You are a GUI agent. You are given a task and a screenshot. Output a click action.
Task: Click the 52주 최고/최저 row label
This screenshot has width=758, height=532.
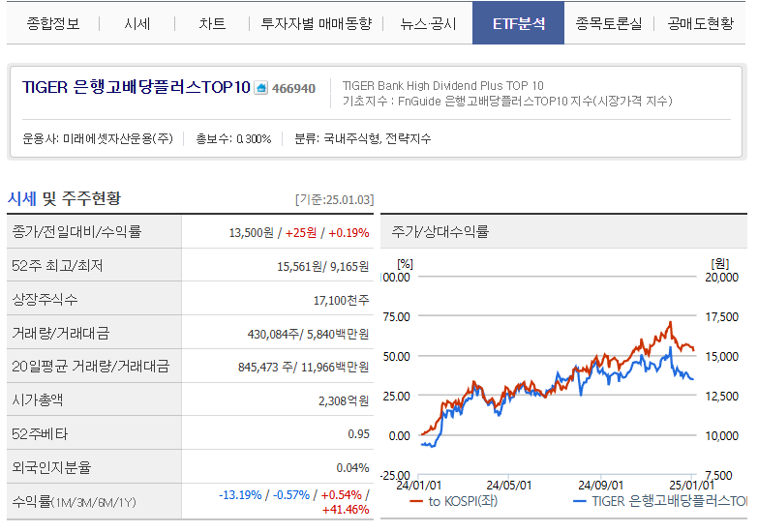click(x=57, y=265)
